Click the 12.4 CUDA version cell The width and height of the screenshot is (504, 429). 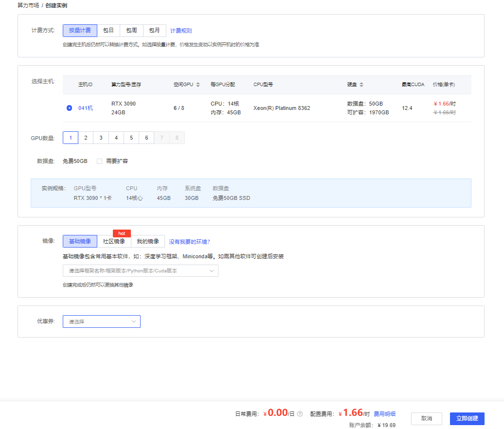coord(407,108)
